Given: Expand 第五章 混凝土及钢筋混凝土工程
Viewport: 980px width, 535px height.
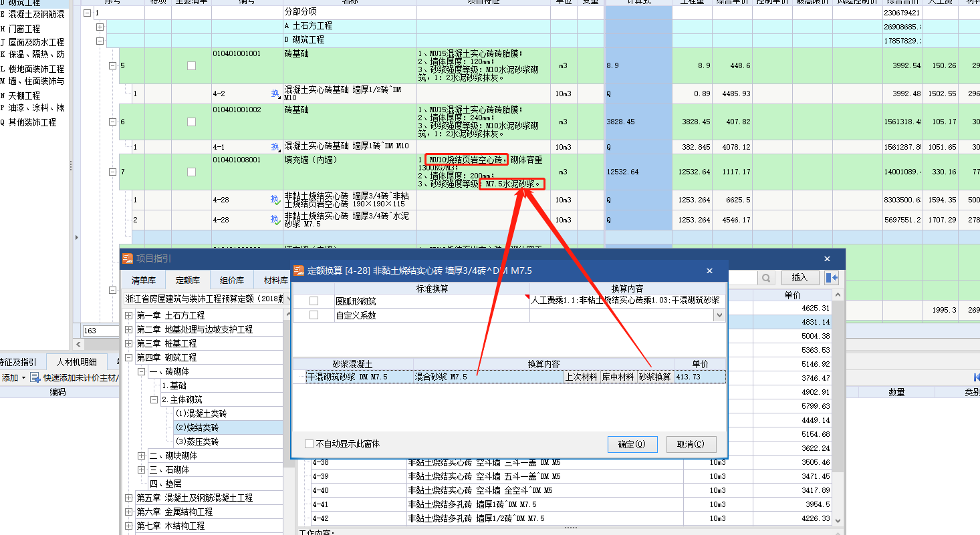Looking at the screenshot, I should click(129, 498).
